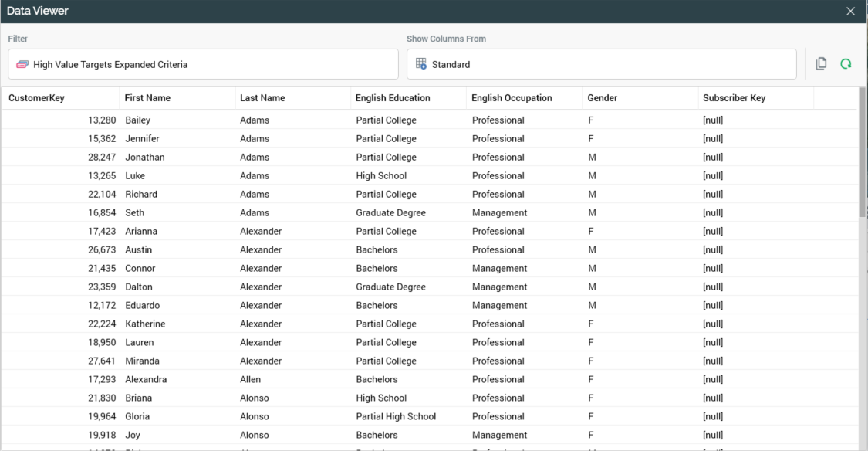Close the Data Viewer dialog
868x451 pixels.
(850, 12)
